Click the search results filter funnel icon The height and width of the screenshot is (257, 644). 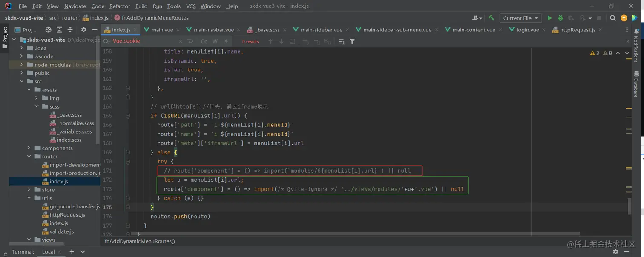click(x=352, y=41)
